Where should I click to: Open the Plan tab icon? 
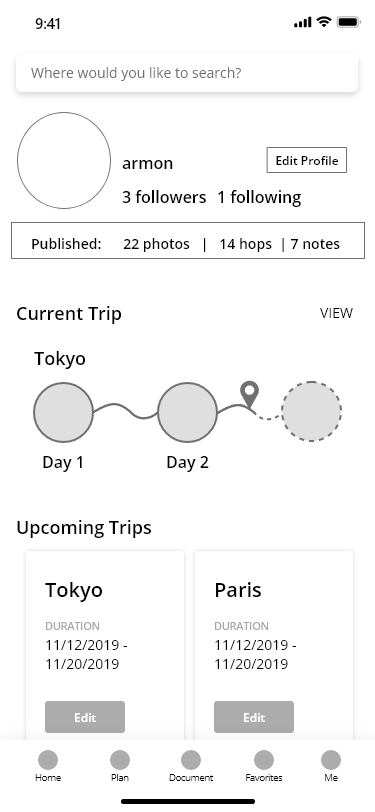pos(120,760)
